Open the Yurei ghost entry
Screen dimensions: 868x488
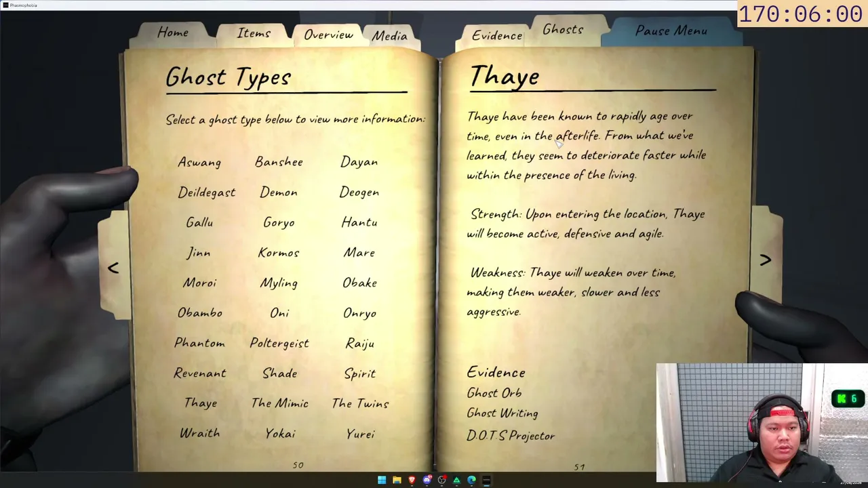click(360, 434)
